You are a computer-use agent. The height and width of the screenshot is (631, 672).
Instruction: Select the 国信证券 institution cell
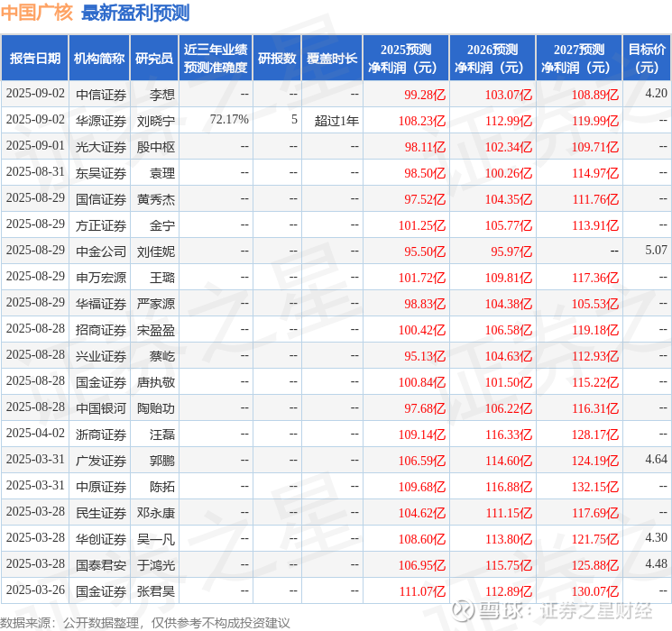pos(101,199)
